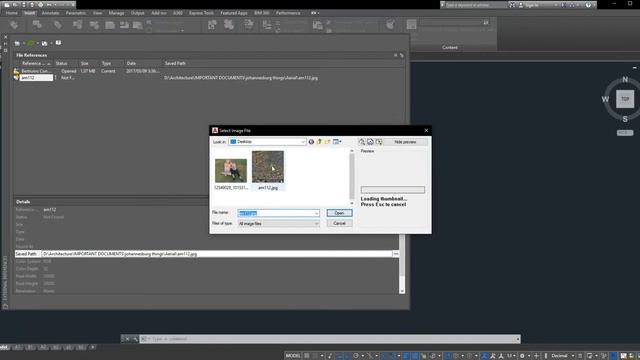
Task: Click the magnifier preview icon beside Hide preview
Action: tap(362, 142)
